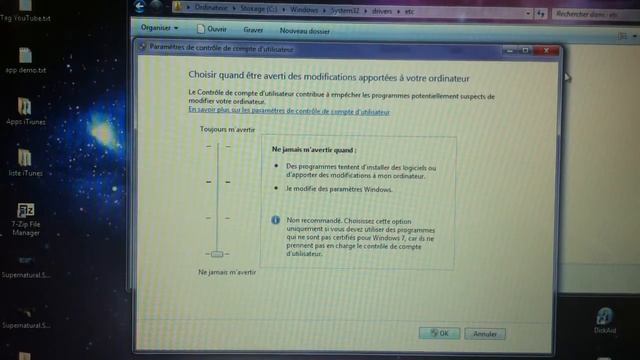Maximize the UAC settings dialog
Screen dimensions: 640x360
coord(526,51)
